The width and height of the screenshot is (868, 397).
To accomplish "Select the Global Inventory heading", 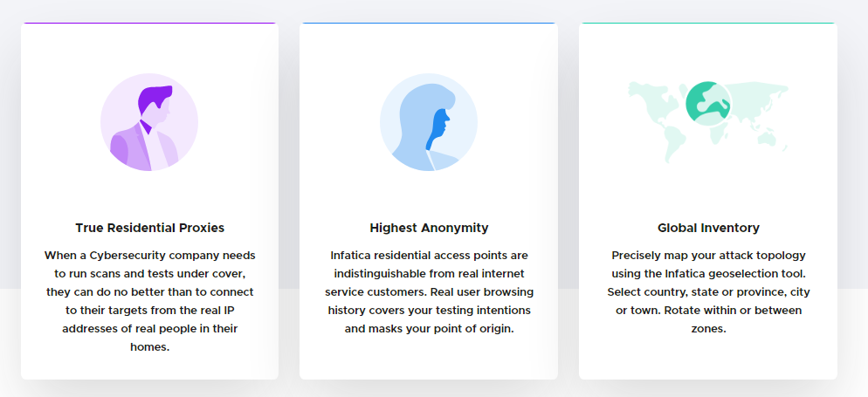I will tap(708, 228).
